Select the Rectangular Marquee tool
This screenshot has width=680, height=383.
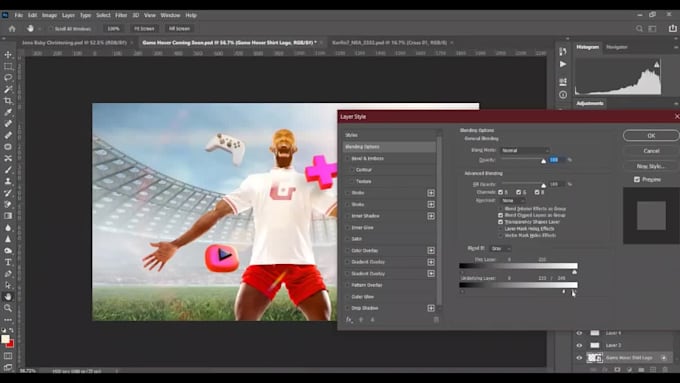tap(8, 66)
